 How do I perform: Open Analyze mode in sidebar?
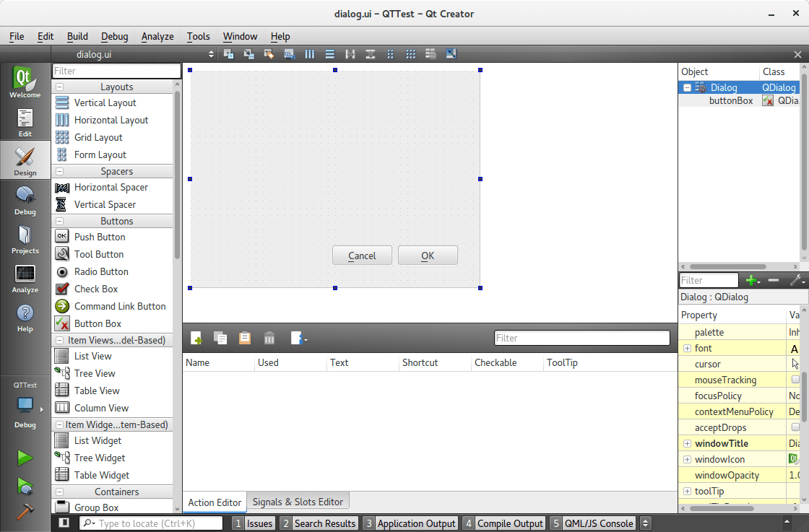click(25, 279)
